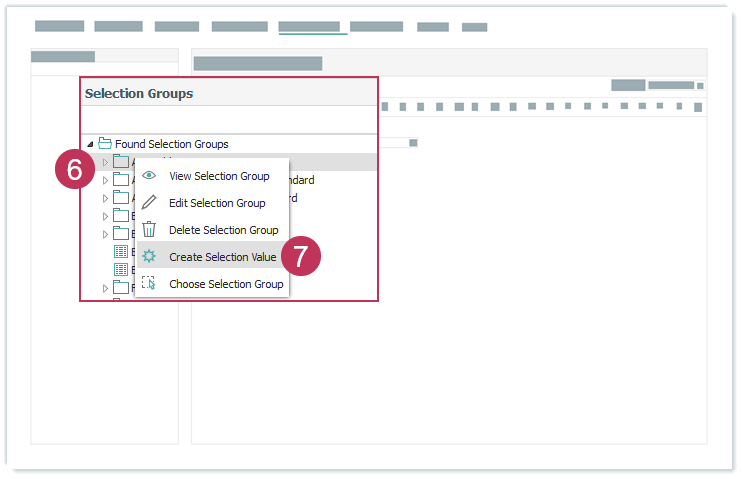Click the highlighted first folder icon in tree

121,162
